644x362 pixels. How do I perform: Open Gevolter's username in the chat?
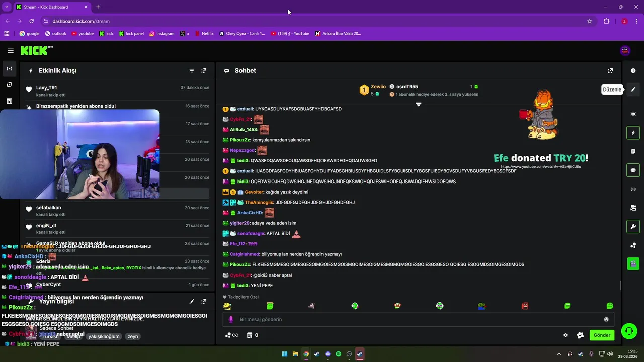(254, 192)
